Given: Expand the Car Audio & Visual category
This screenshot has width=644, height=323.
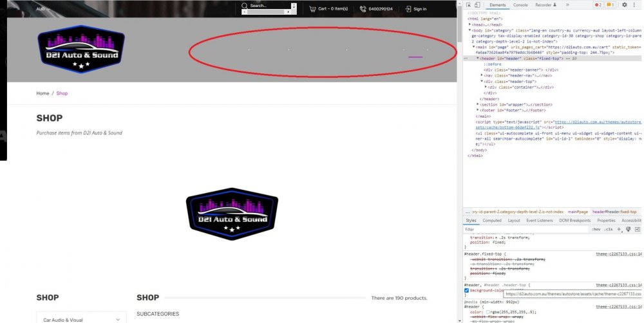Looking at the screenshot, I should pos(118,320).
